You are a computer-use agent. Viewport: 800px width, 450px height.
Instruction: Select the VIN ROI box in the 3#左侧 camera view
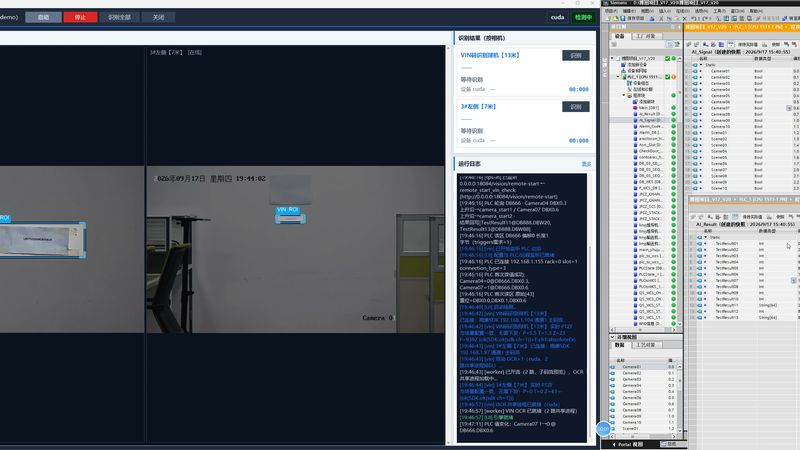[x=290, y=219]
